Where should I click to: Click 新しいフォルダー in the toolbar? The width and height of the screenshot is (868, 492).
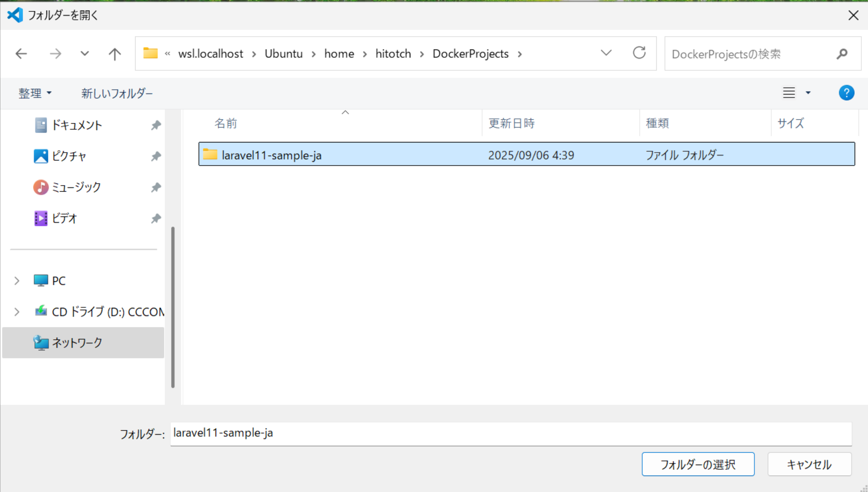point(117,93)
